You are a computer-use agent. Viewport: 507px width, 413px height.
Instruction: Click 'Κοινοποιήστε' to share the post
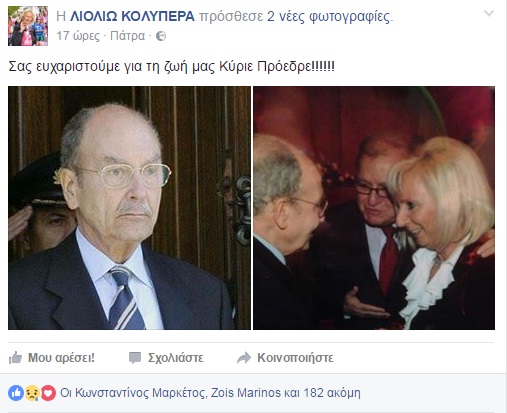(295, 358)
